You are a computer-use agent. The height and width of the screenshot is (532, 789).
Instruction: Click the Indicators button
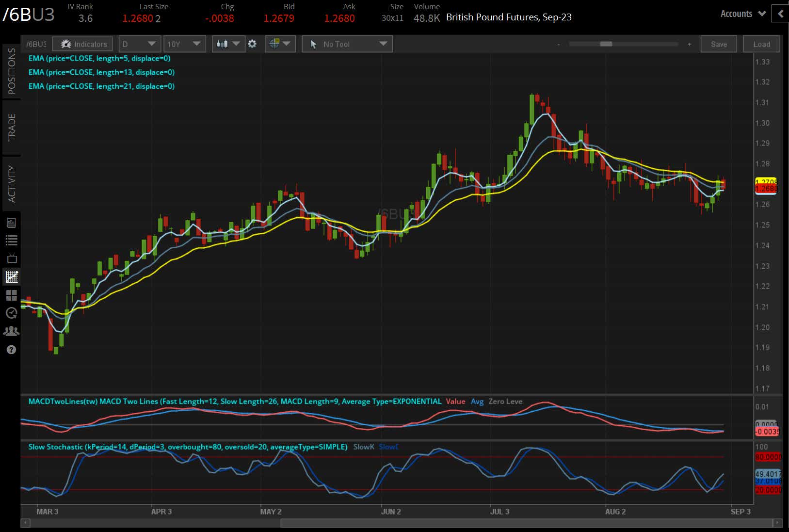coord(83,44)
